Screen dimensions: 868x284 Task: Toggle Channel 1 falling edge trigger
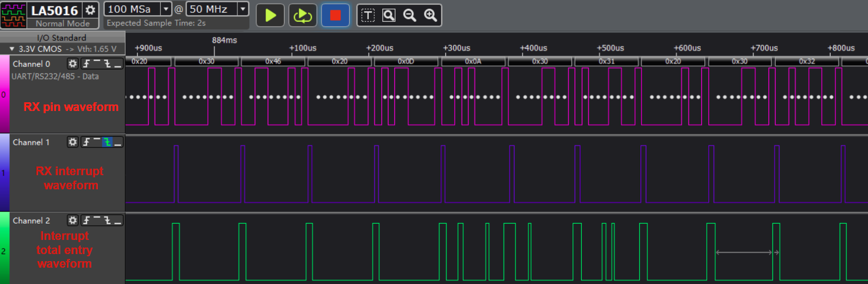pyautogui.click(x=108, y=142)
